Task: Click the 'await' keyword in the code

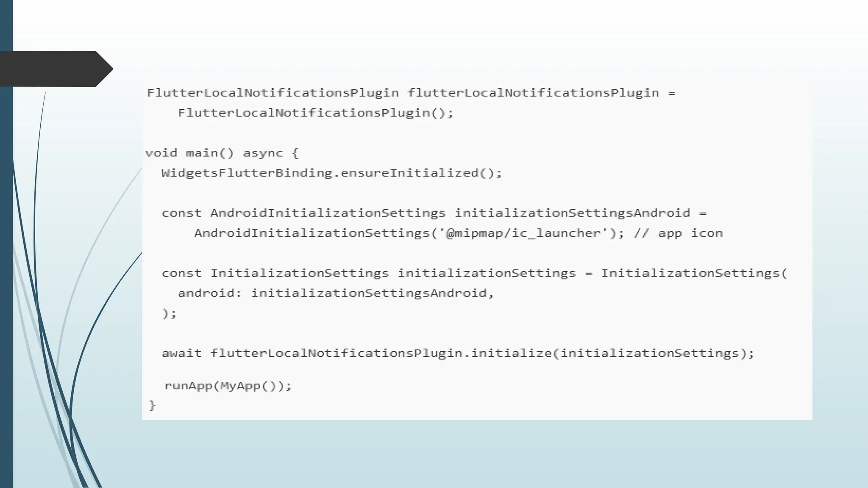Action: (182, 353)
